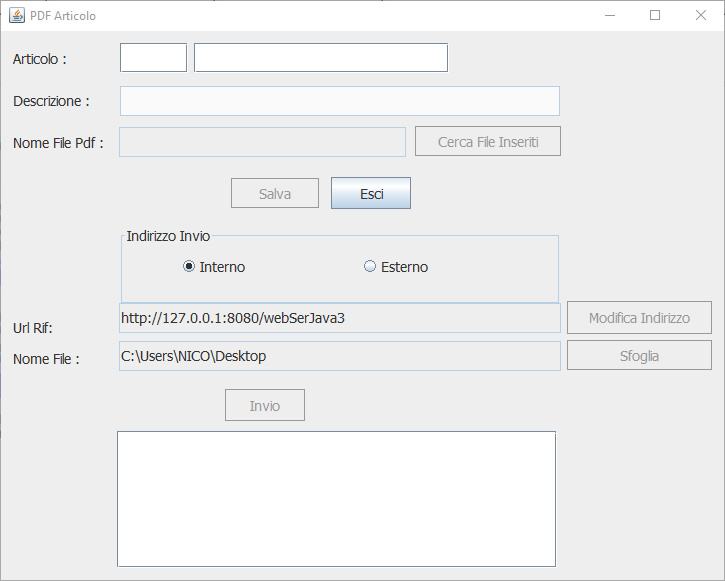The image size is (725, 581).
Task: Click the Descrizione label
Action: point(51,101)
